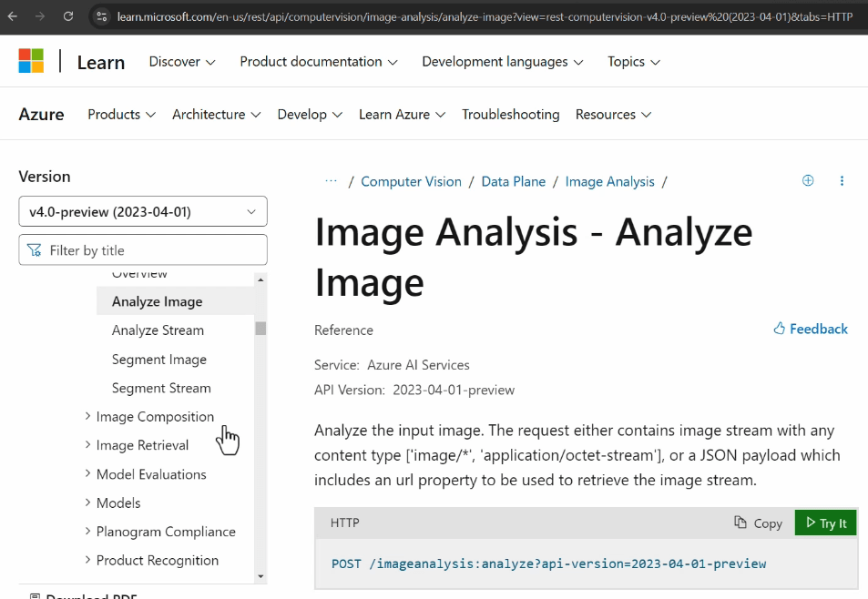Open the Azure Products dropdown
The height and width of the screenshot is (599, 868).
(122, 115)
